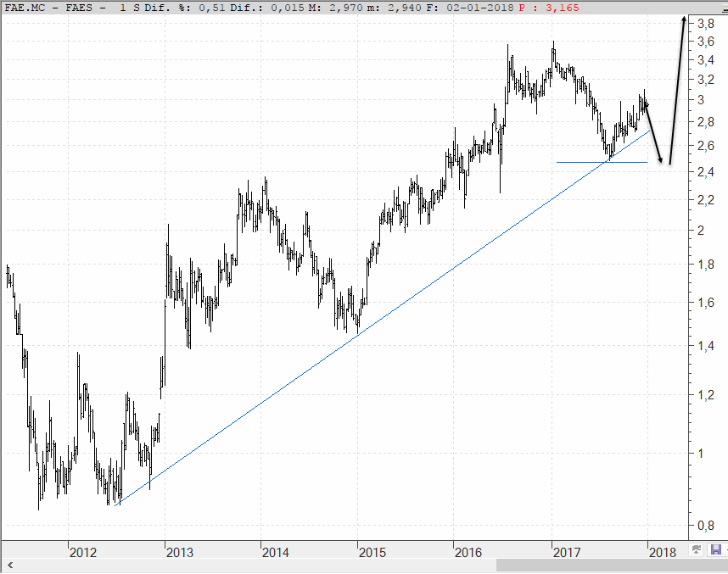Click the 2,8 price axis label
Screen dimensions: 728x574
(x=706, y=122)
